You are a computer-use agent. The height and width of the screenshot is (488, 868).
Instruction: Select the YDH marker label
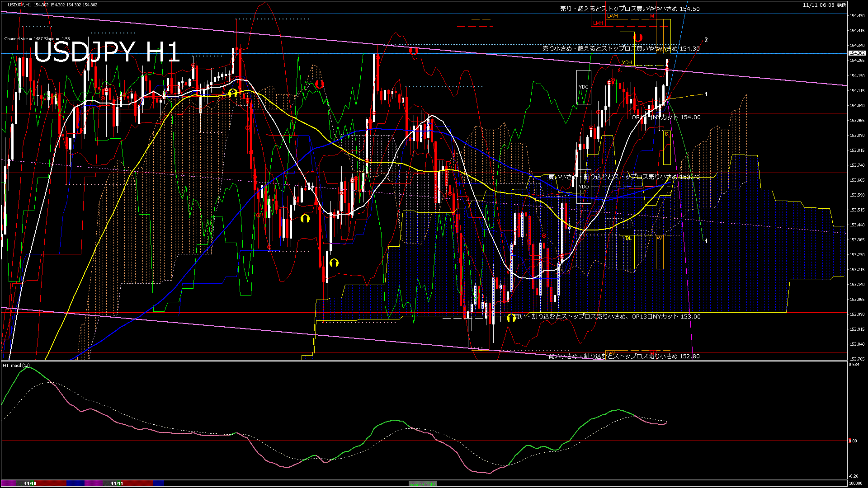tap(627, 62)
